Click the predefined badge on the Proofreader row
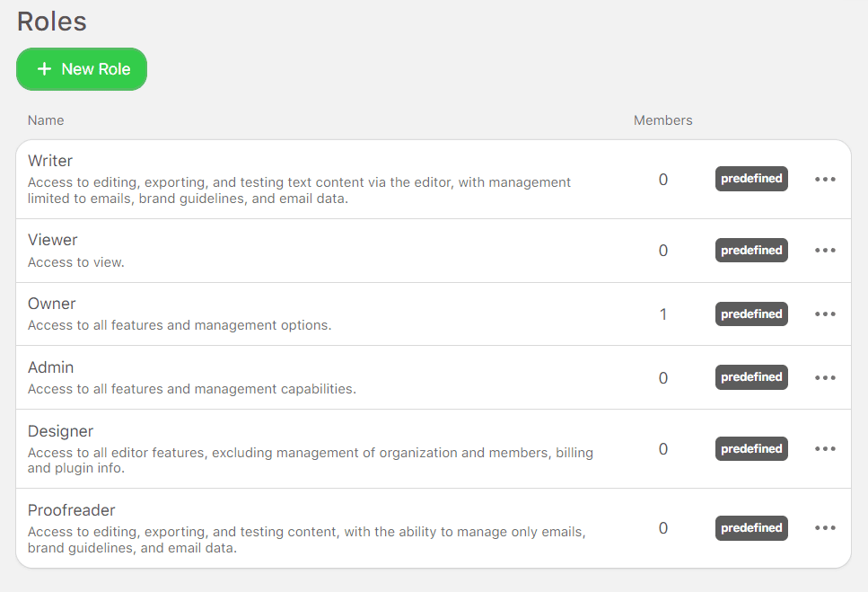Viewport: 868px width, 592px height. pyautogui.click(x=750, y=528)
